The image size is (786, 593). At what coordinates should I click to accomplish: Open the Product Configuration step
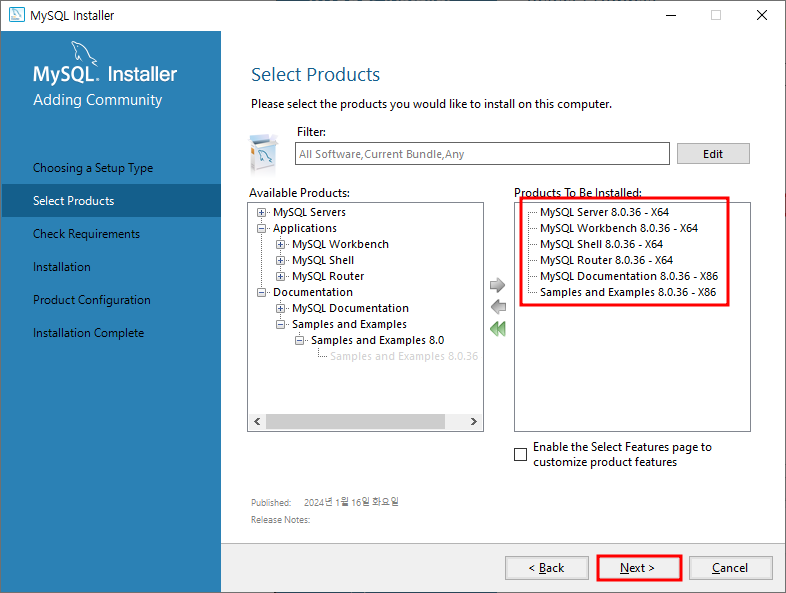(92, 300)
